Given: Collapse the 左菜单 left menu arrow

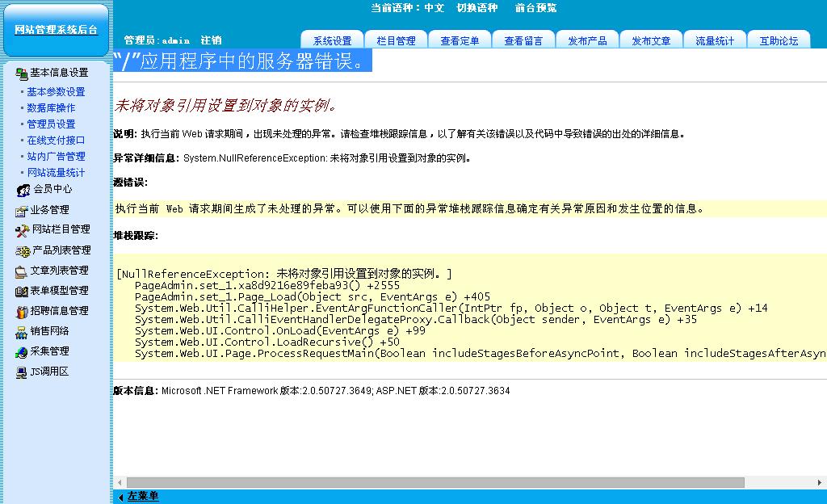Looking at the screenshot, I should (x=121, y=497).
